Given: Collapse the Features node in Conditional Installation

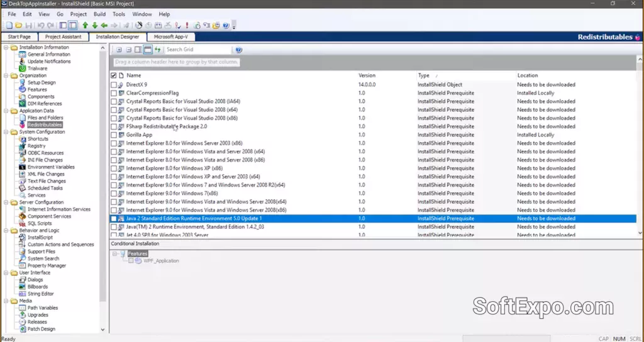Looking at the screenshot, I should click(x=114, y=254).
